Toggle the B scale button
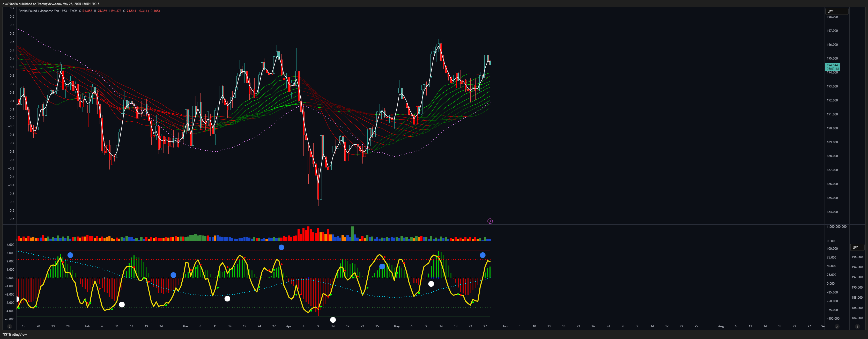868x339 pixels. coord(858,326)
